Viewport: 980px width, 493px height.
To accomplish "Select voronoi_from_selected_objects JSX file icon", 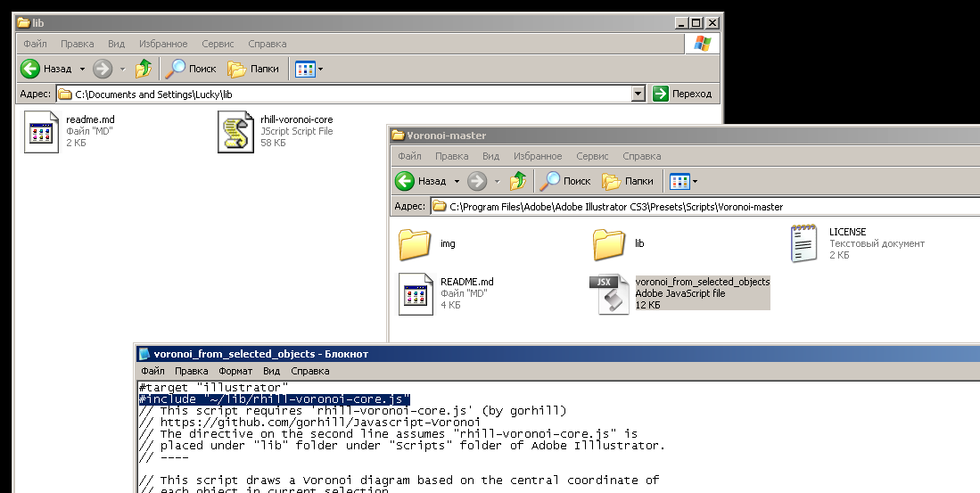I will coord(609,293).
